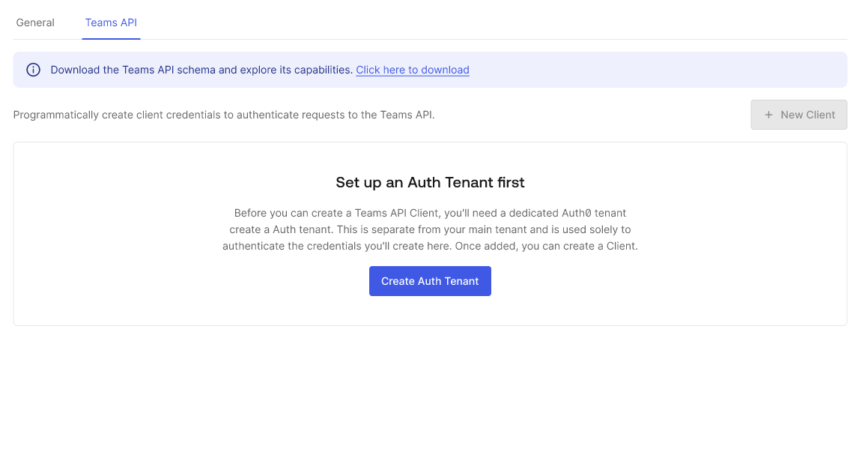
Task: Click the blue underline beneath Teams API
Action: [x=111, y=39]
